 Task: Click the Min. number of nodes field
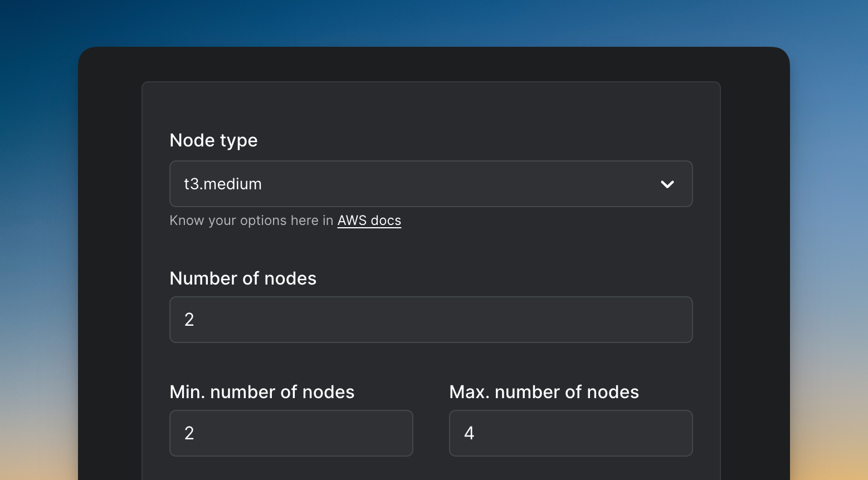(291, 433)
